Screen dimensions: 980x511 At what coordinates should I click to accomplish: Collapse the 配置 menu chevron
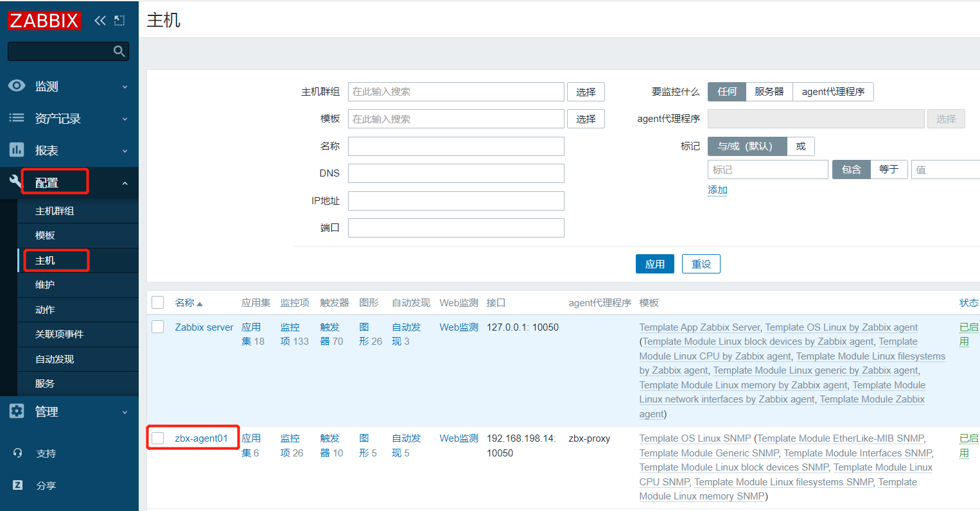125,184
